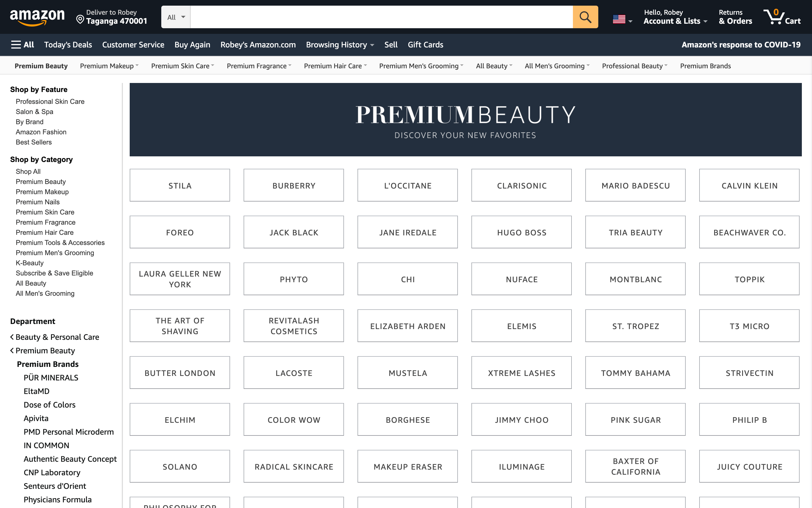
Task: Open the JIMMY CHOO brand tile
Action: pos(521,420)
